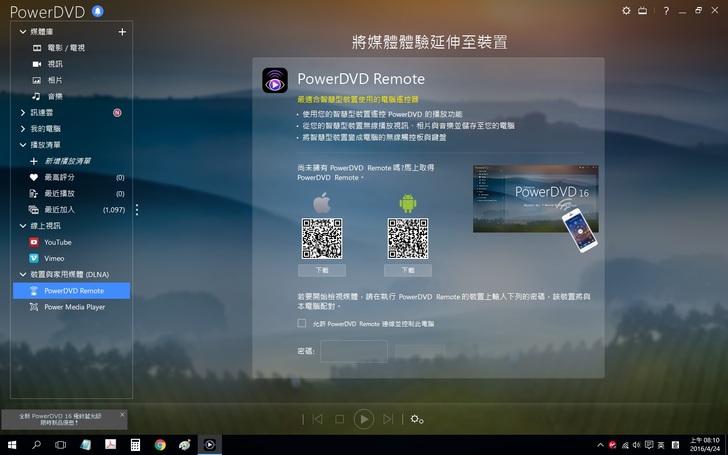The height and width of the screenshot is (455, 728).
Task: Open YouTube in online videos
Action: click(x=57, y=242)
